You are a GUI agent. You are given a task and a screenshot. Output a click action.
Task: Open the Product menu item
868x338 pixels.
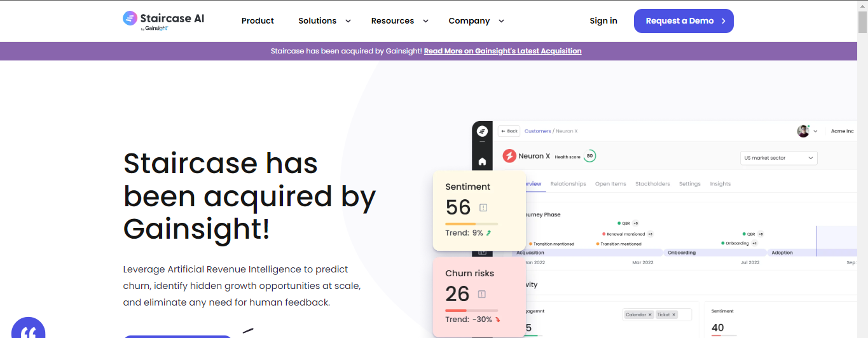point(258,21)
